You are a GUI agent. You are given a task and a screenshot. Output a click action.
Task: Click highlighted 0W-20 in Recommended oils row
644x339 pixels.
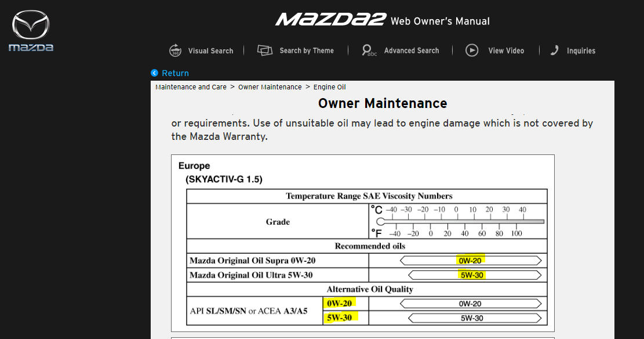pos(470,260)
